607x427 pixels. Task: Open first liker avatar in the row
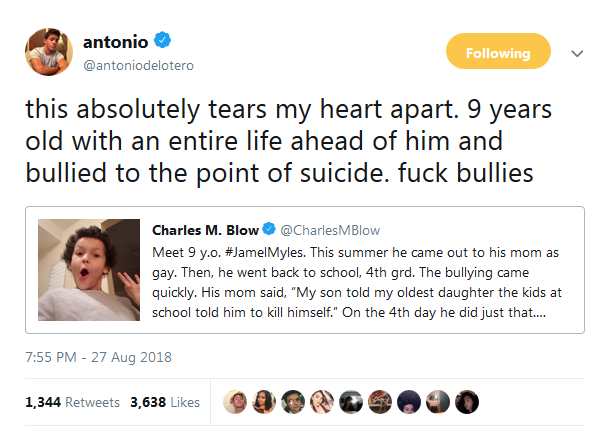(x=235, y=402)
